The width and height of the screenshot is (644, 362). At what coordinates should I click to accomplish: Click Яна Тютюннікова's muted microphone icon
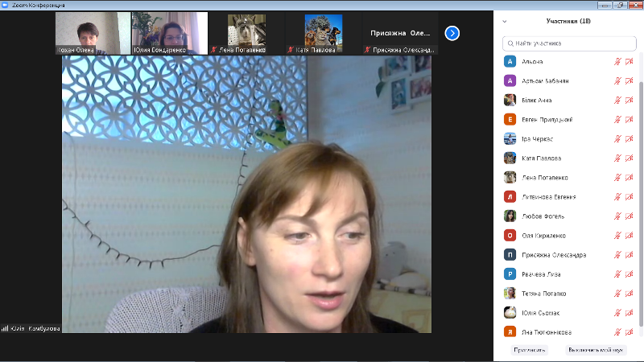617,331
